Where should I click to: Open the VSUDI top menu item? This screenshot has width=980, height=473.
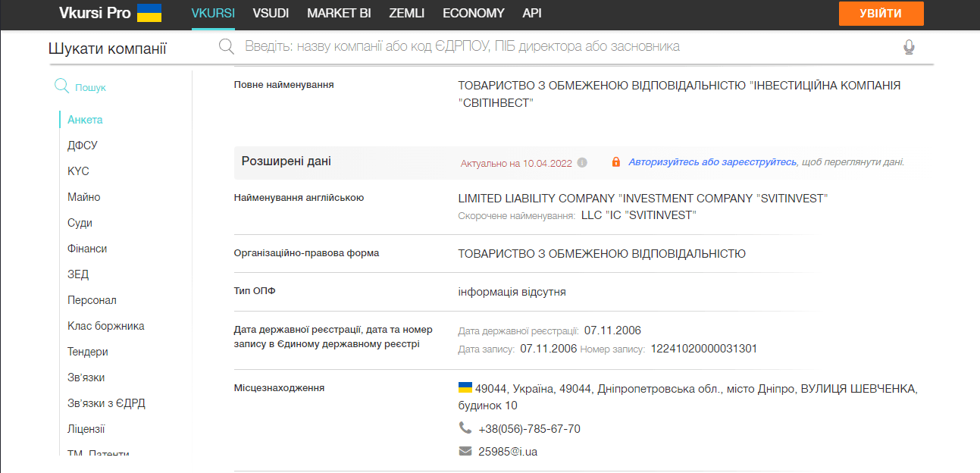pyautogui.click(x=271, y=13)
